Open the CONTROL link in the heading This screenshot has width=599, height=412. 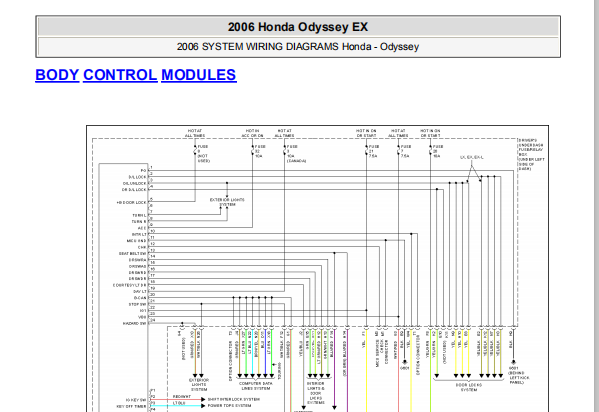(120, 75)
